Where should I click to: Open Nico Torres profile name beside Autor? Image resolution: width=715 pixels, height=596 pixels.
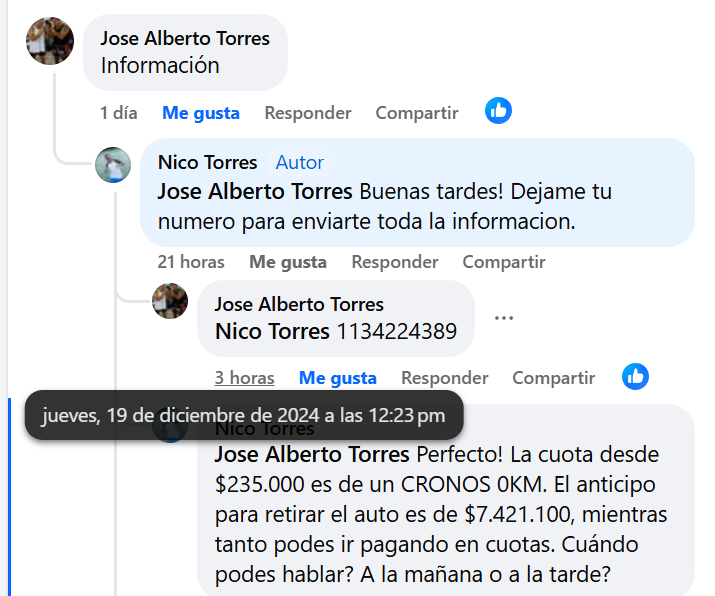207,162
